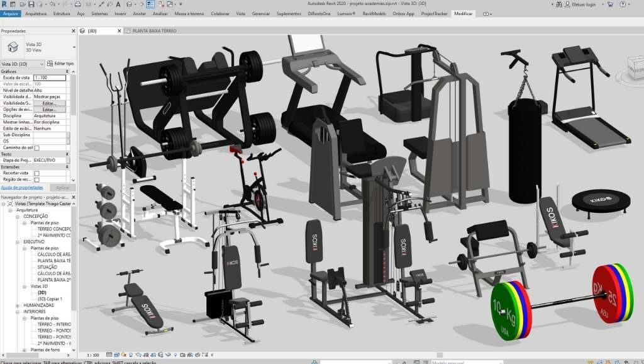
Task: Open the Vista 3D: (3D) dropdown
Action: point(42,64)
